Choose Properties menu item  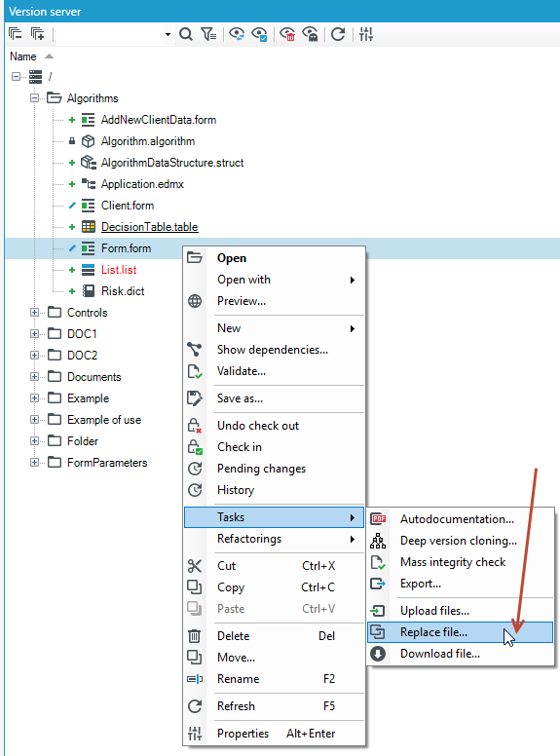(275, 734)
